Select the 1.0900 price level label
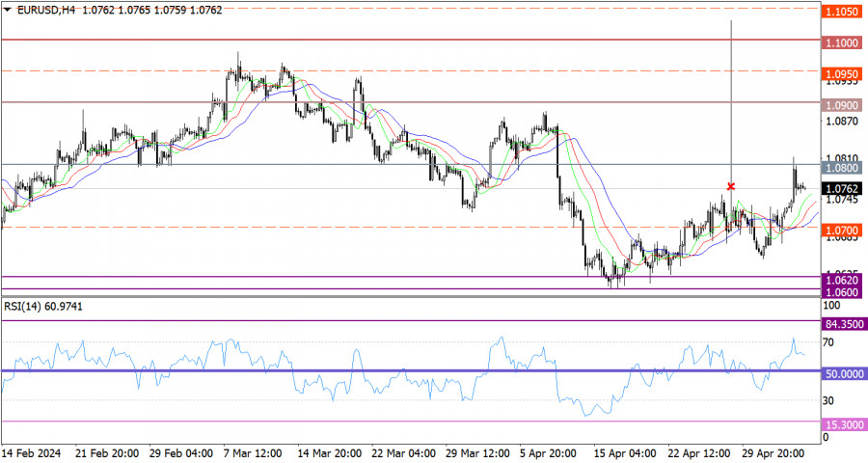The width and height of the screenshot is (868, 463). click(841, 105)
